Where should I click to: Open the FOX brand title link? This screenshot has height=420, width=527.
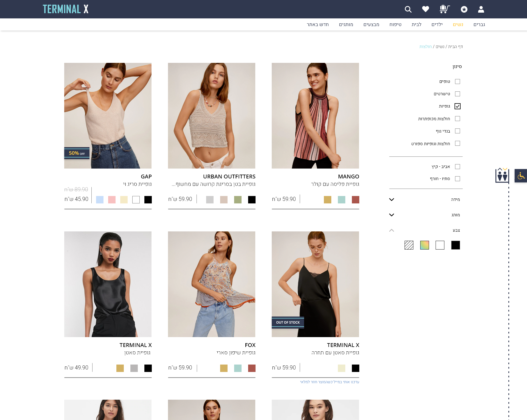250,345
